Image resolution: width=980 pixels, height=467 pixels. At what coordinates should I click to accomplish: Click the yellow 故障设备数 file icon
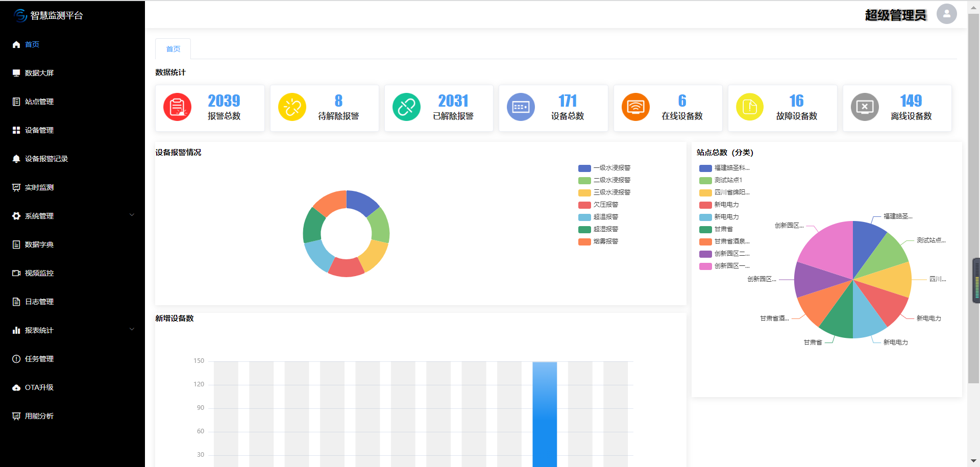pyautogui.click(x=750, y=107)
